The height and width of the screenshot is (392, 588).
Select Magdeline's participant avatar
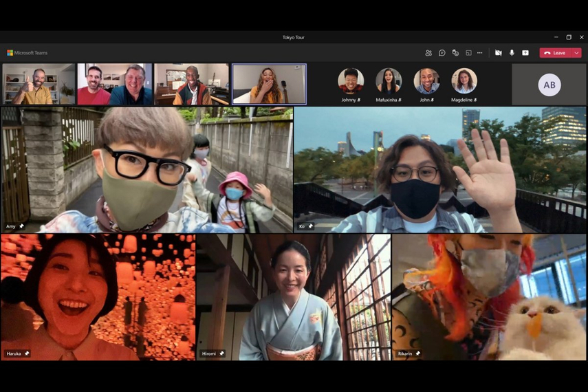pos(464,81)
